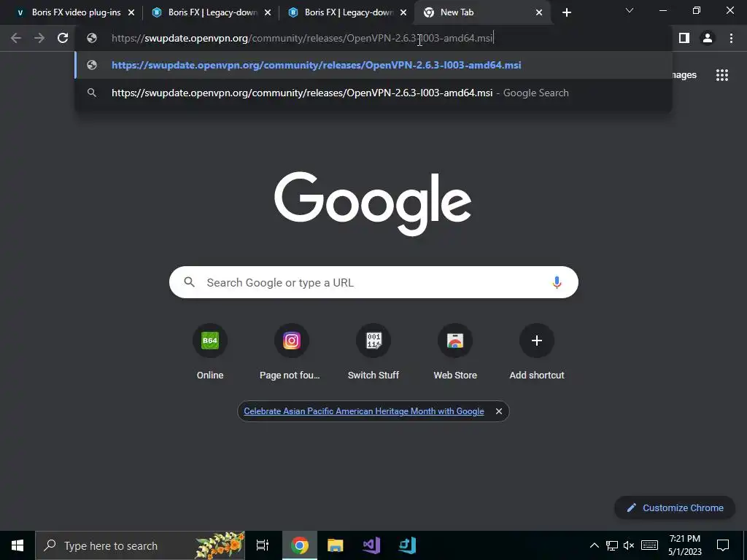Click the browser forward arrow
Viewport: 747px width, 560px height.
pos(39,38)
